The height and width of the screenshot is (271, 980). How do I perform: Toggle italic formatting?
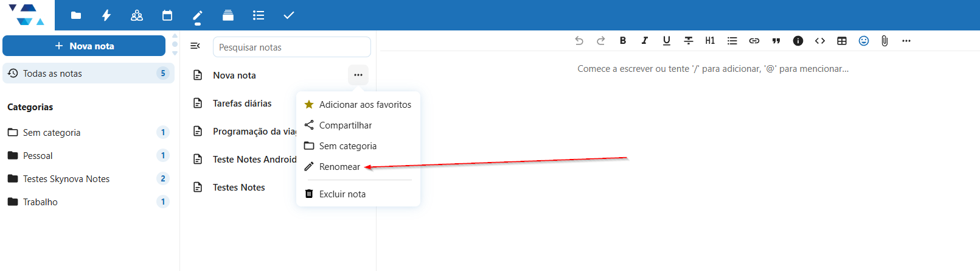click(x=645, y=41)
